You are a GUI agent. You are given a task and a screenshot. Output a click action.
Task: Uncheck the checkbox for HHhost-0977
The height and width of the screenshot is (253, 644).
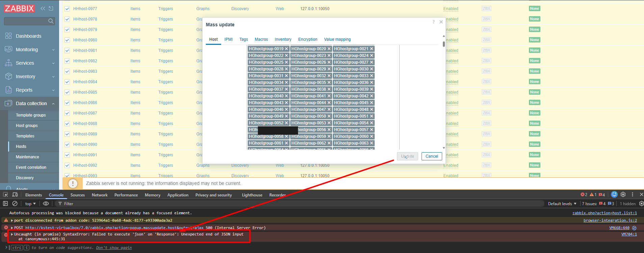67,9
